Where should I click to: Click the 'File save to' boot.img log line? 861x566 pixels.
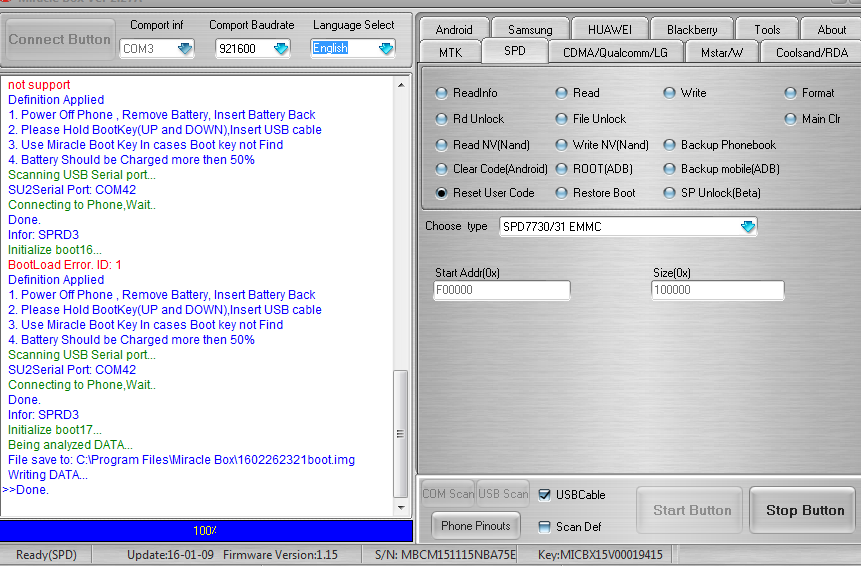(181, 460)
